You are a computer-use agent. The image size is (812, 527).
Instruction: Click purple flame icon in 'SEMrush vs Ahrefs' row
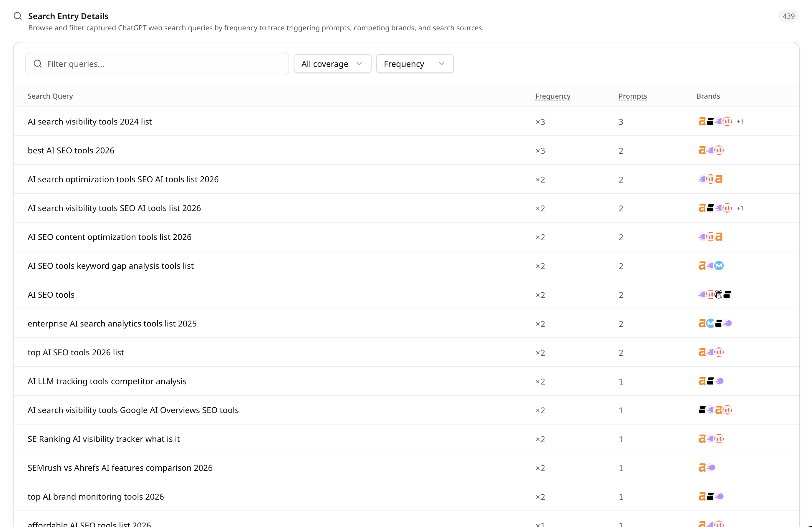[711, 468]
